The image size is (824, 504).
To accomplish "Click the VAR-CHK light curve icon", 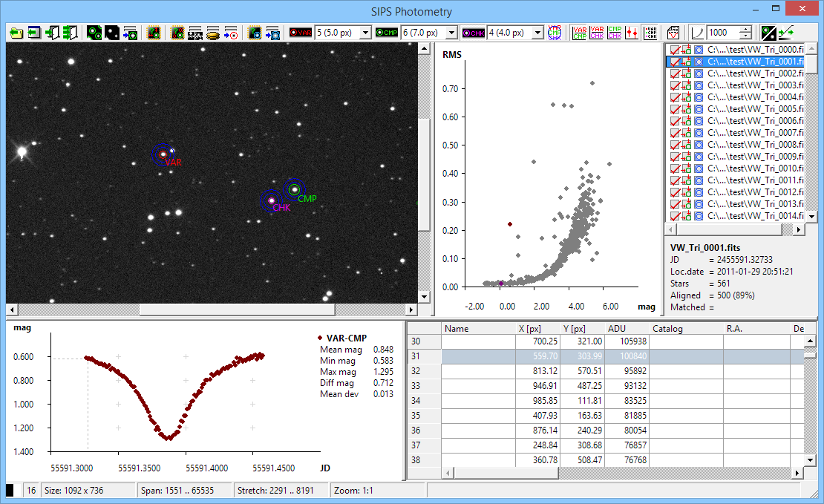I will (x=596, y=33).
